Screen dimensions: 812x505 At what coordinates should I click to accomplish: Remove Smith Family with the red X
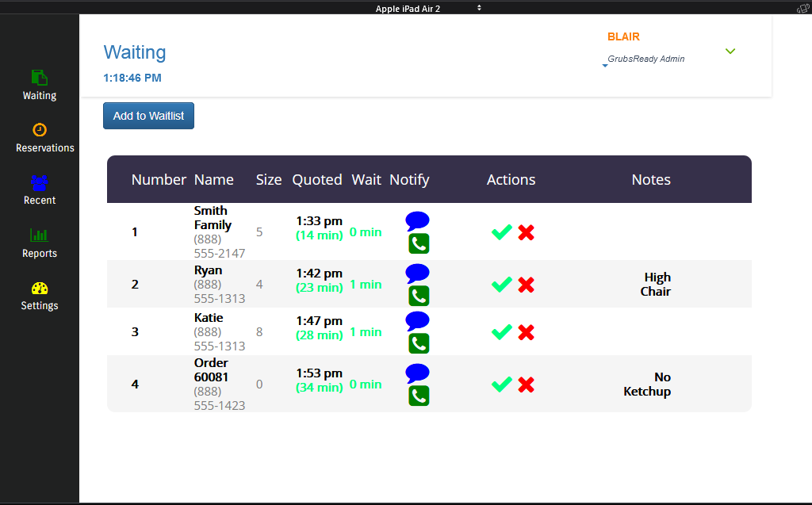(x=526, y=232)
